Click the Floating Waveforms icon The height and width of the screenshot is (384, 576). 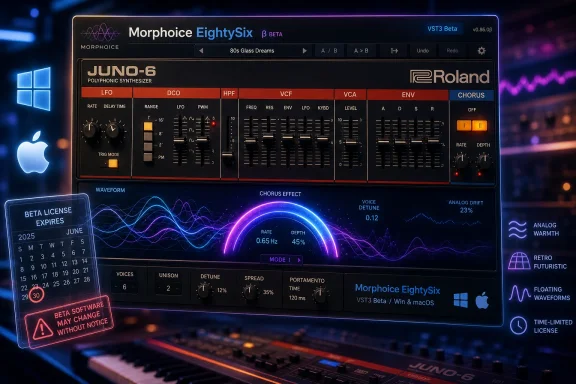(519, 293)
